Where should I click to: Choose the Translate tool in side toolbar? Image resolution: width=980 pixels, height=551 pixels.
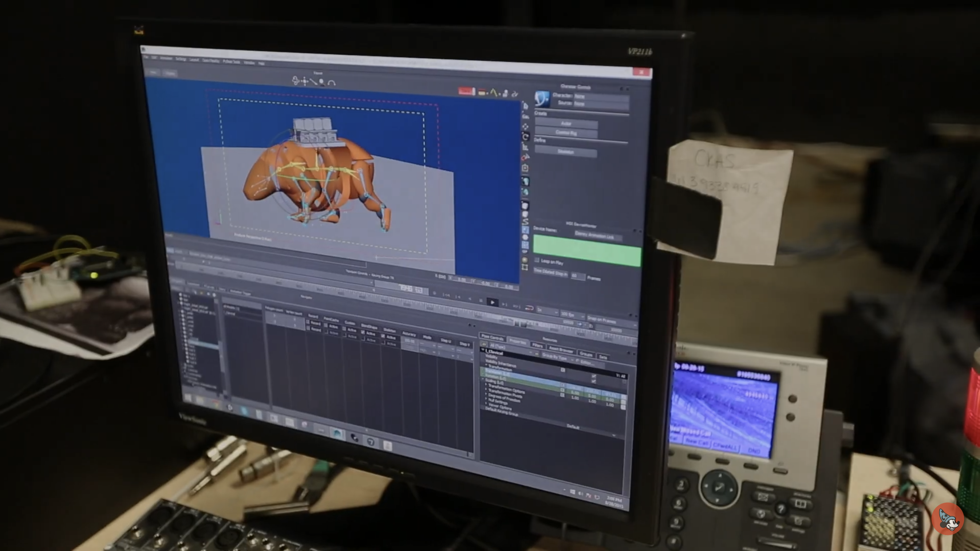526,127
